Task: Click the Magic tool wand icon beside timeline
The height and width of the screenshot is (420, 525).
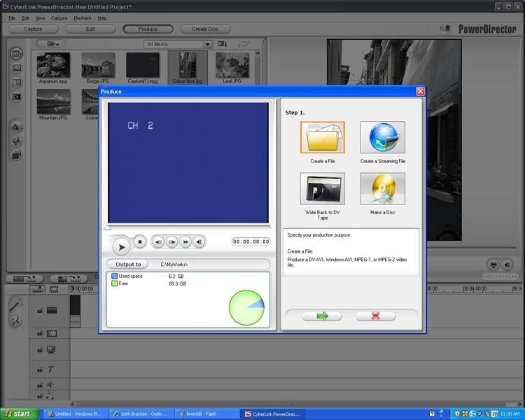Action: pos(15,304)
